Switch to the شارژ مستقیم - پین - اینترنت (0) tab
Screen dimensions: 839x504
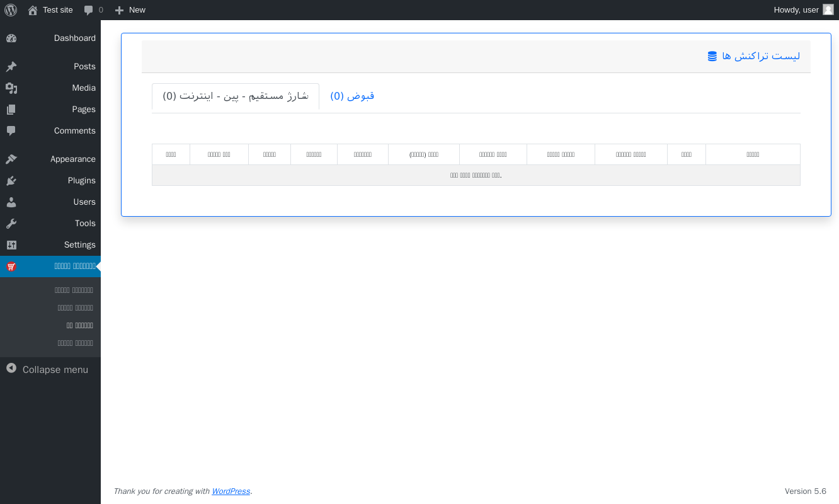(x=236, y=96)
